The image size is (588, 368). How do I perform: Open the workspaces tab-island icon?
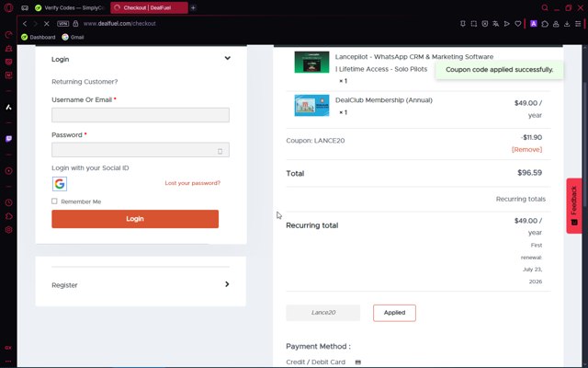click(25, 8)
